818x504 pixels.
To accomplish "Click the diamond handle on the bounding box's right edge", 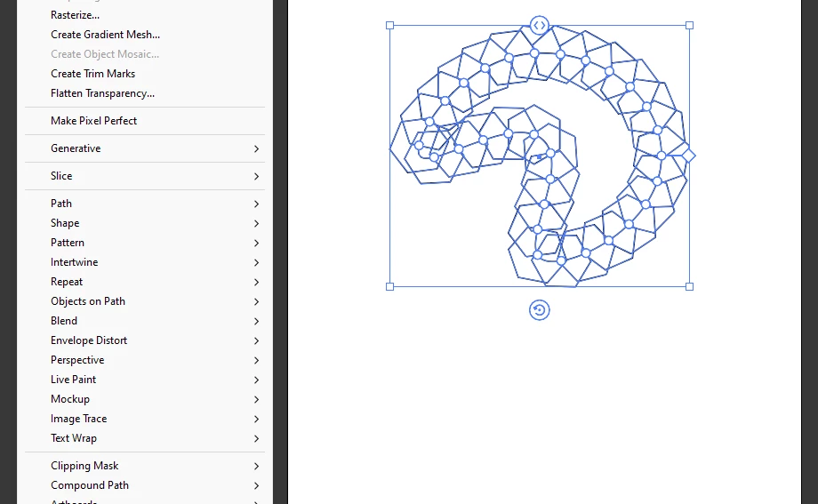I will [688, 156].
